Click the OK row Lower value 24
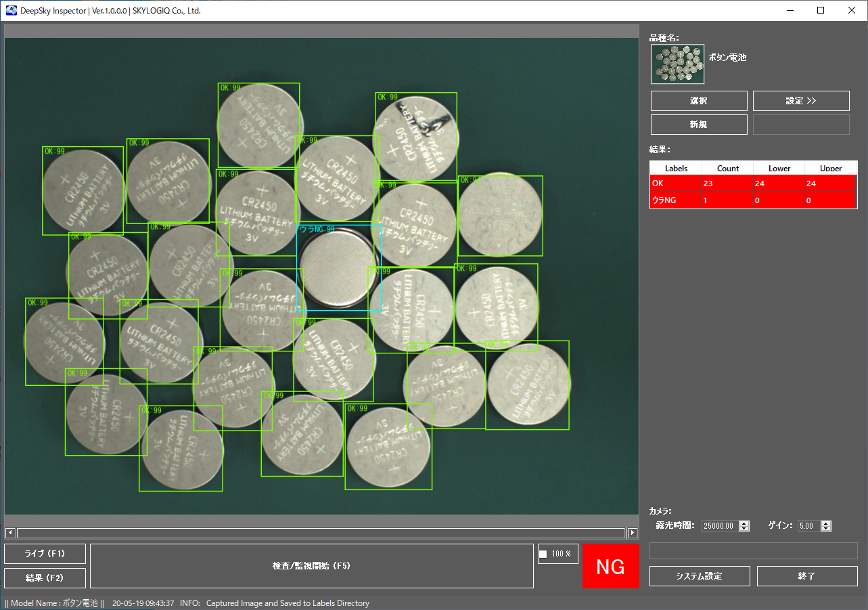 click(x=779, y=183)
